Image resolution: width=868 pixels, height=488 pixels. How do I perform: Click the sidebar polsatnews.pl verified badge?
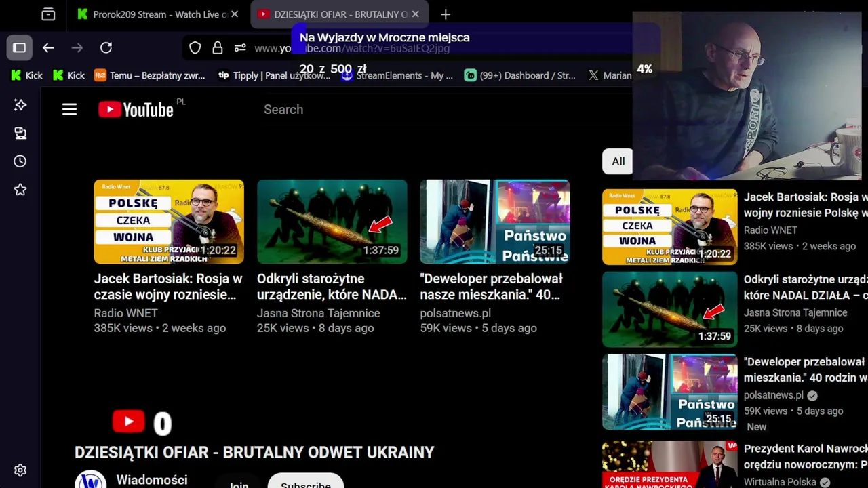pyautogui.click(x=812, y=395)
